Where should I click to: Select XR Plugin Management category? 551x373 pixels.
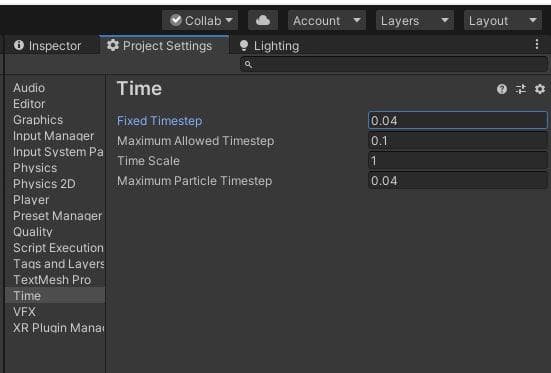tap(55, 328)
